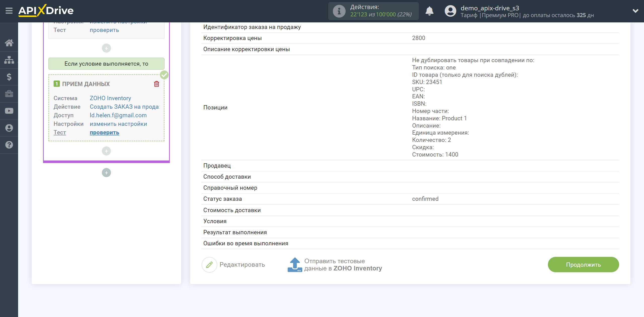Click изменить настройки in ПРИЕМ ДАННЫХ
This screenshot has height=317, width=644.
click(x=118, y=124)
